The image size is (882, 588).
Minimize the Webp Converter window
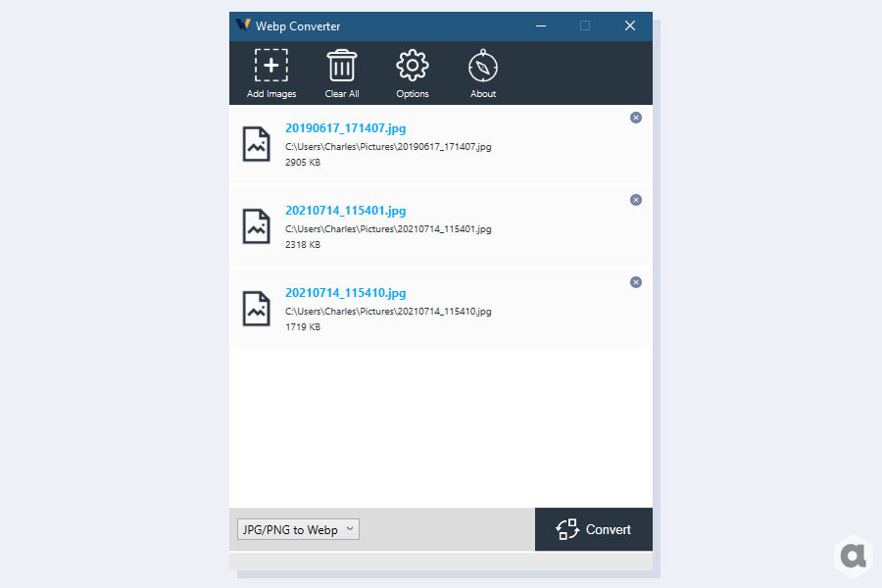point(541,25)
